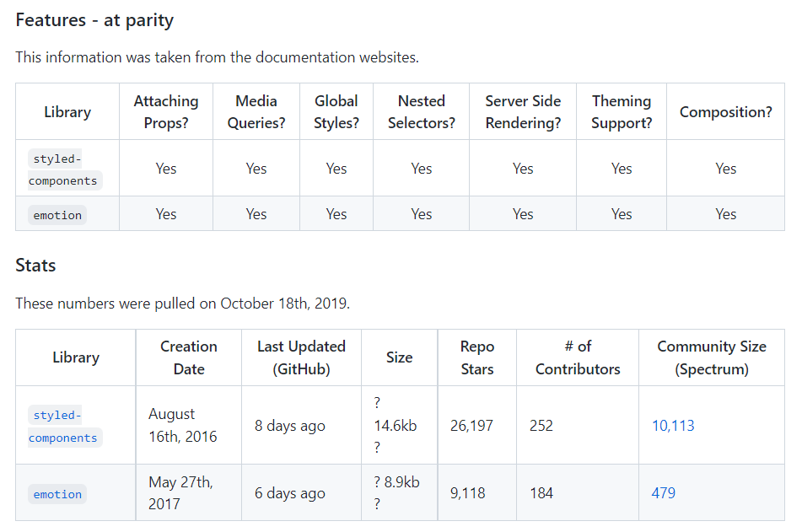Click the 26,197 repo stars cell
The width and height of the screenshot is (802, 532).
pyautogui.click(x=472, y=426)
